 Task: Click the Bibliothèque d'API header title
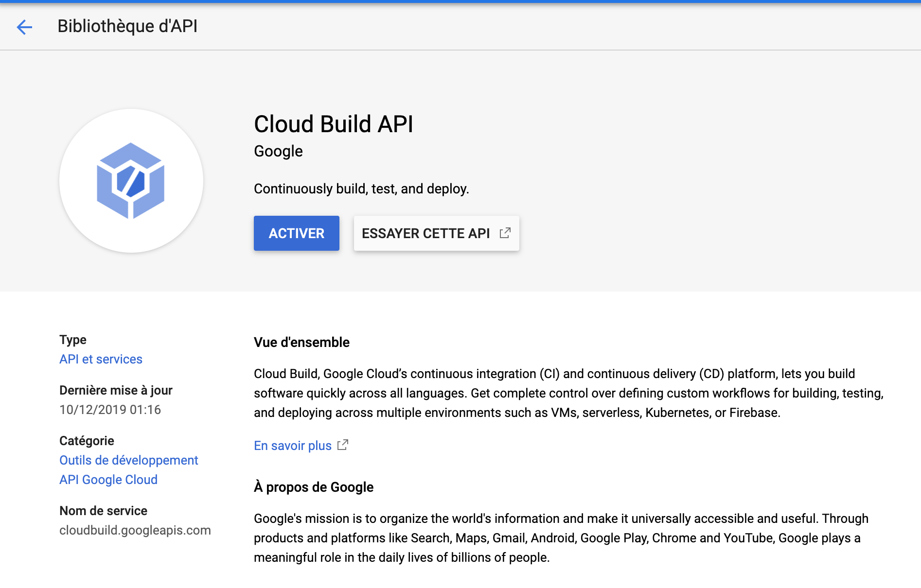coord(127,26)
